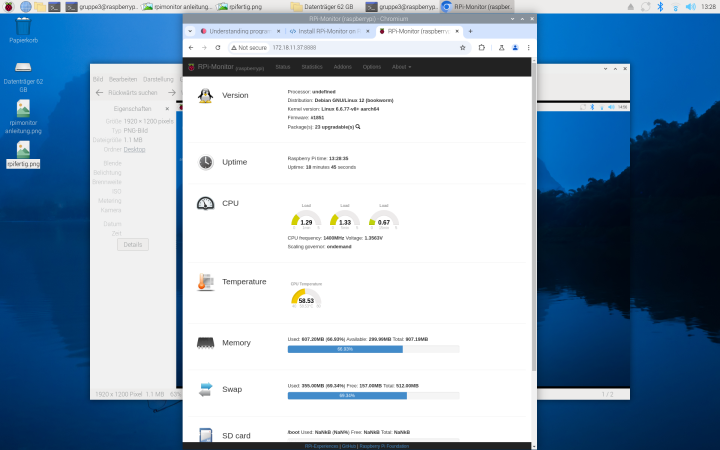The height and width of the screenshot is (450, 720).
Task: Reload the RPi-Monitor page
Action: point(217,47)
